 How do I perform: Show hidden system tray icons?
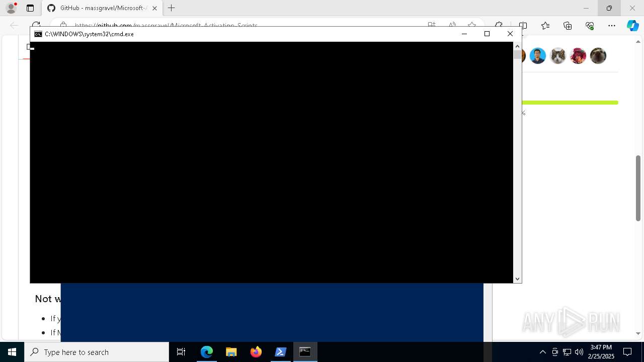[x=542, y=352]
